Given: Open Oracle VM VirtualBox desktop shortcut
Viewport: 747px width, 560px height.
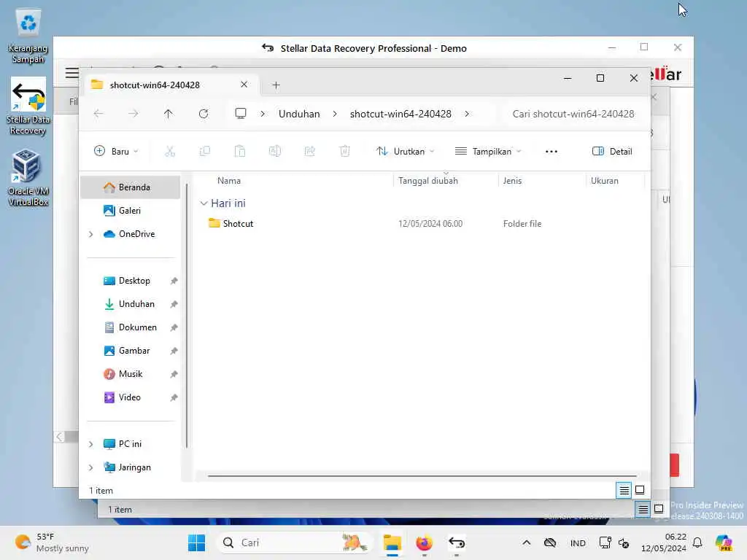Looking at the screenshot, I should coord(28,178).
